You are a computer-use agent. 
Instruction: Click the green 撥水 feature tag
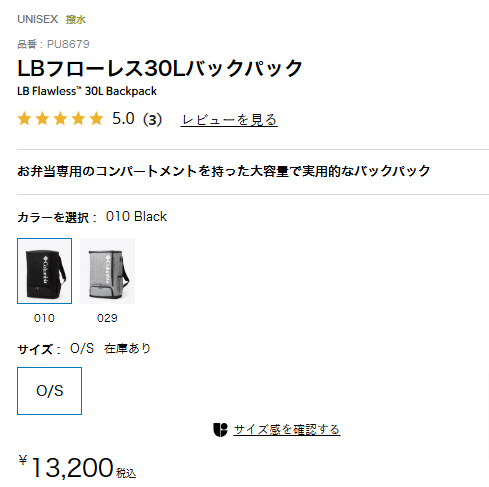(x=76, y=20)
